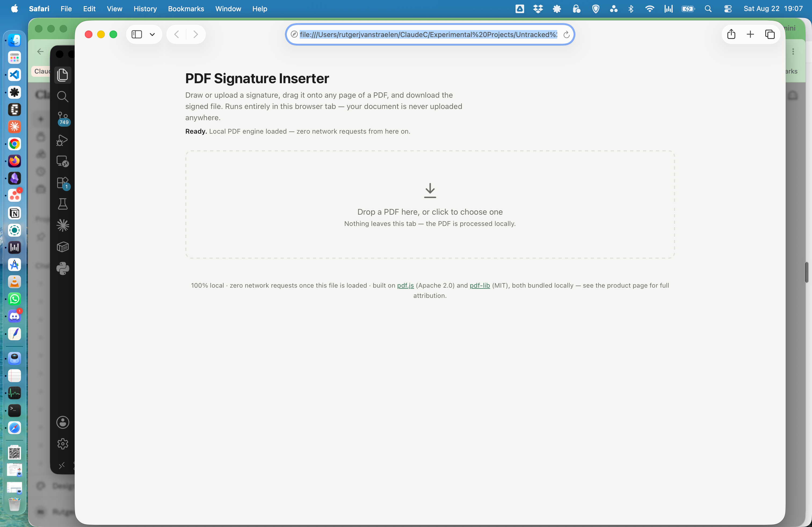Open the pdf.js link

click(405, 285)
